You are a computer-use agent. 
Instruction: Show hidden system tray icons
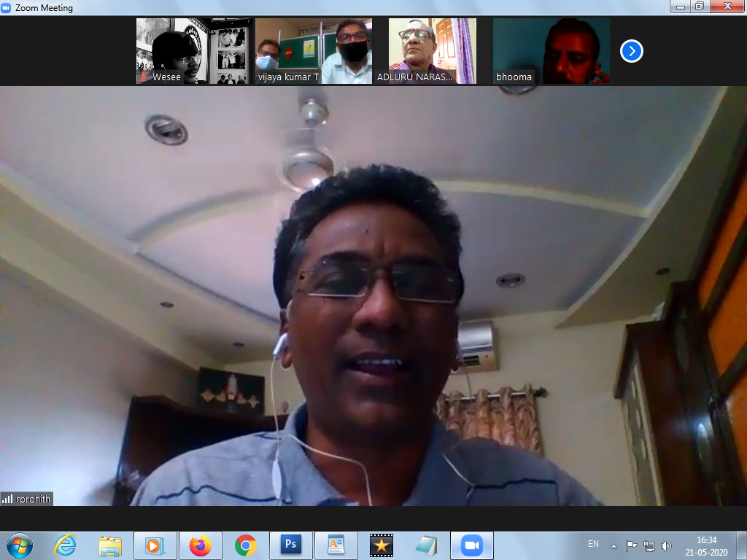pos(614,545)
